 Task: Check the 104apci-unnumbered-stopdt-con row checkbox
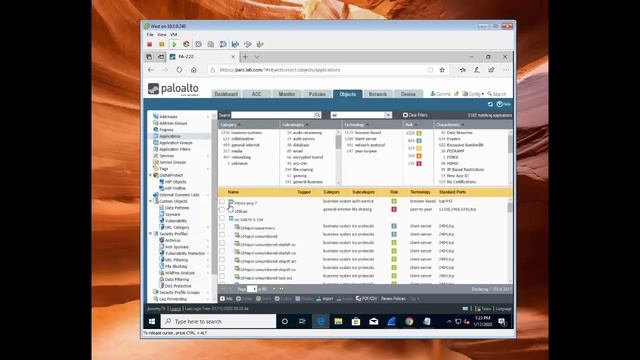tap(222, 268)
